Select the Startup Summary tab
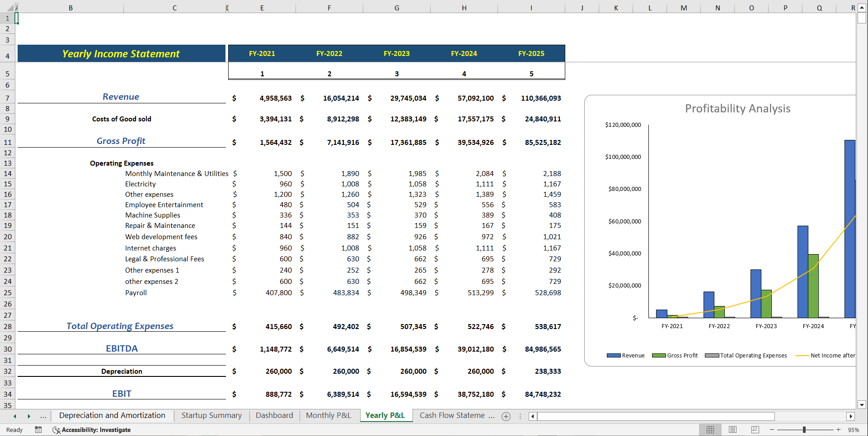This screenshot has width=868, height=436. point(211,415)
